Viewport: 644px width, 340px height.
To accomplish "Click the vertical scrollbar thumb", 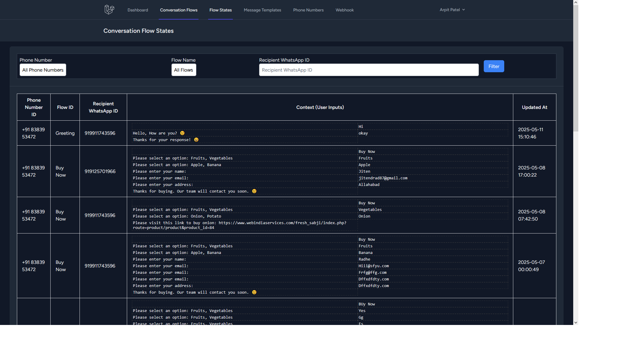I will (576, 68).
